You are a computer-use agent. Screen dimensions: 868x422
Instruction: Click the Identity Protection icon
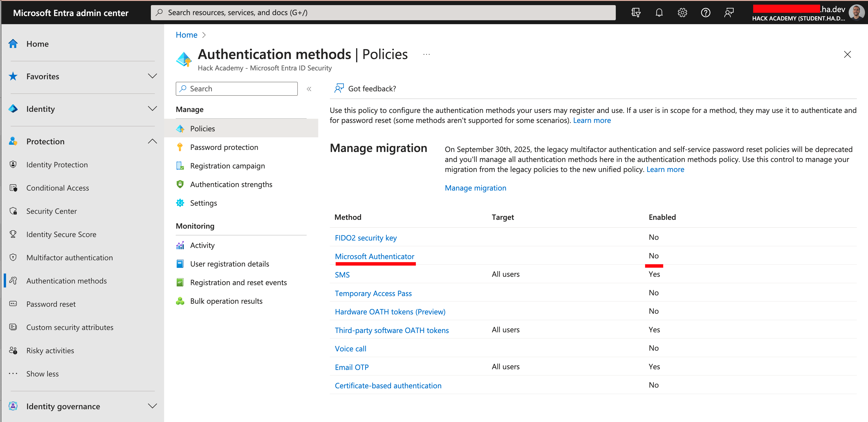14,164
